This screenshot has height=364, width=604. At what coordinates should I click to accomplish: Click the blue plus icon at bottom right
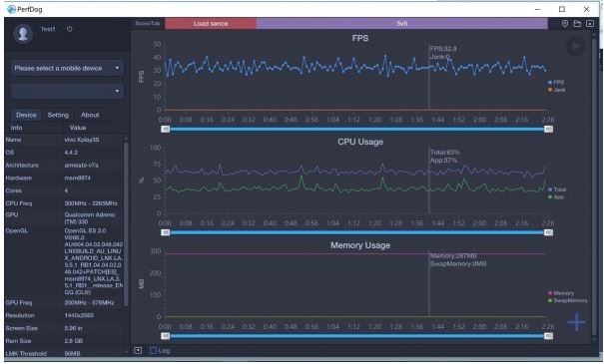pyautogui.click(x=576, y=322)
